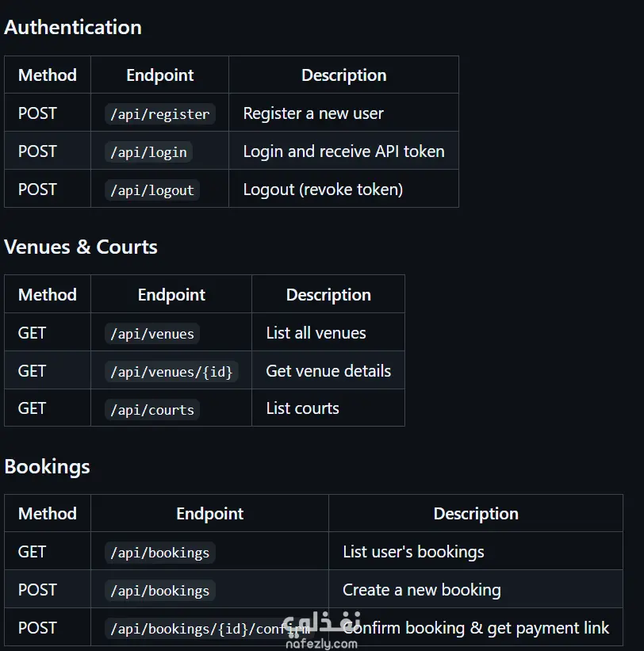Click the Bookings section heading
The image size is (644, 651).
[47, 466]
